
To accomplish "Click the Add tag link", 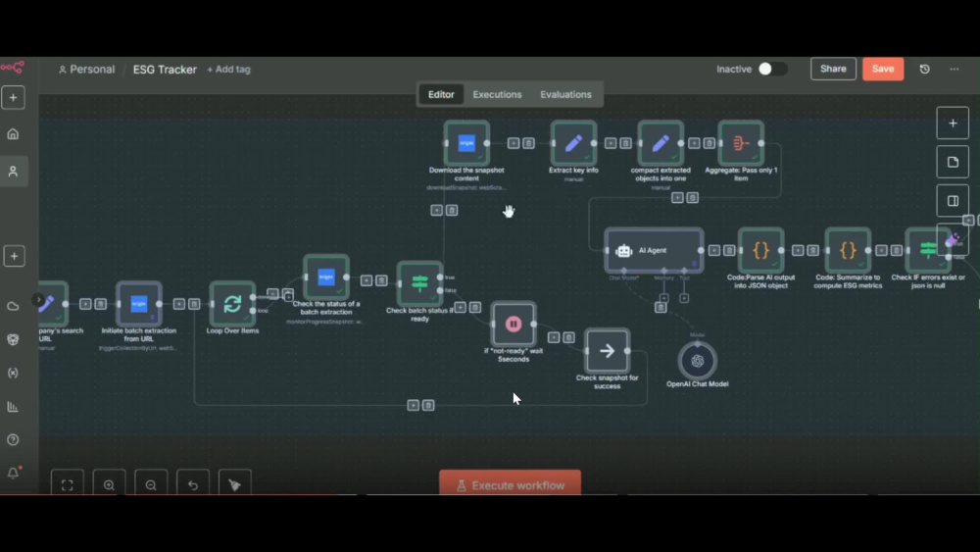I will (x=228, y=70).
